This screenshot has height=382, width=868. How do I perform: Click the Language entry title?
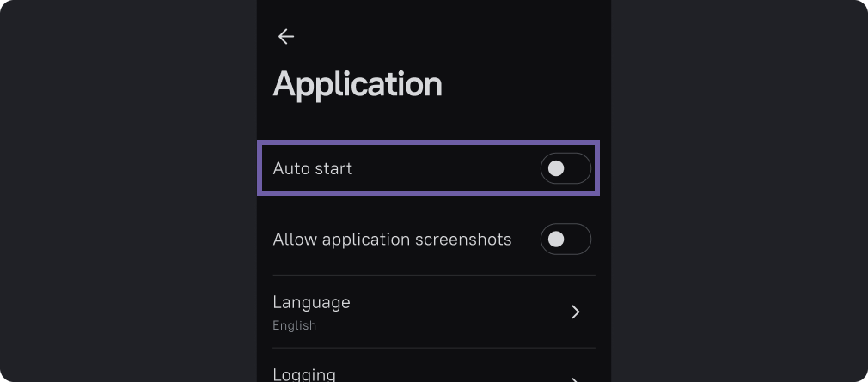pos(311,302)
